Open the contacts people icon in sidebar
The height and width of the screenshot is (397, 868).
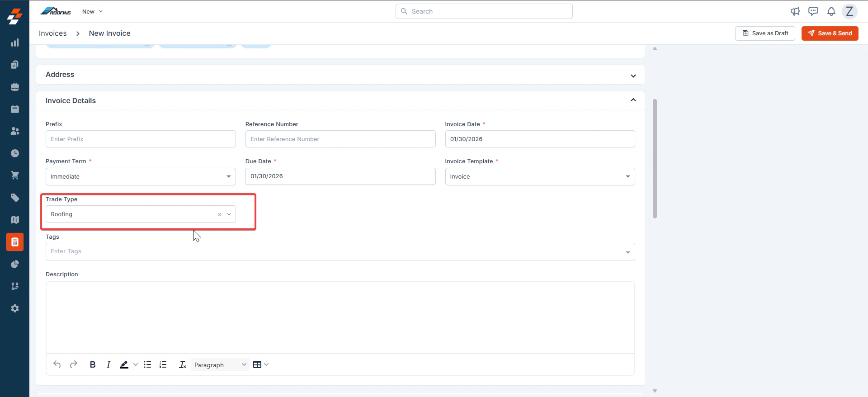[x=15, y=131]
